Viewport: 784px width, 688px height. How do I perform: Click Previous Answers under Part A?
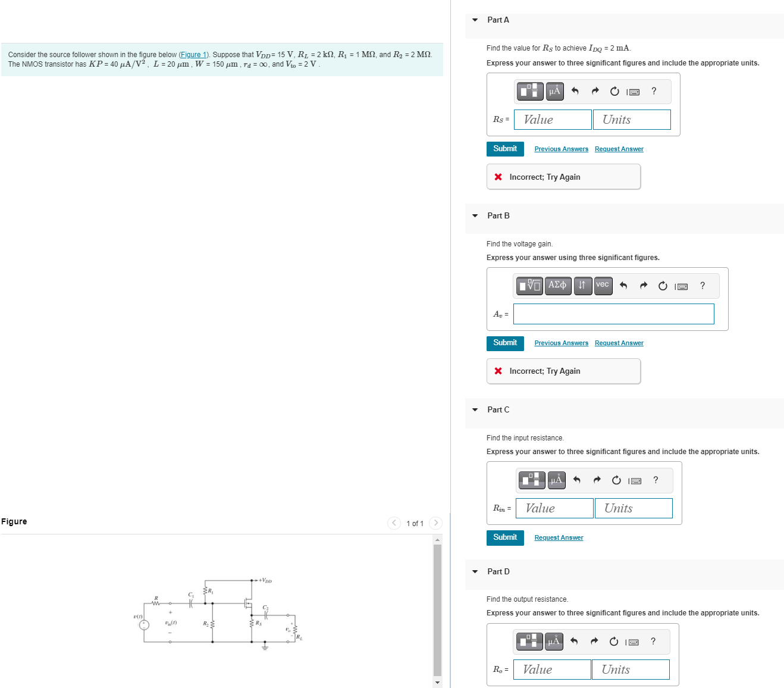561,149
